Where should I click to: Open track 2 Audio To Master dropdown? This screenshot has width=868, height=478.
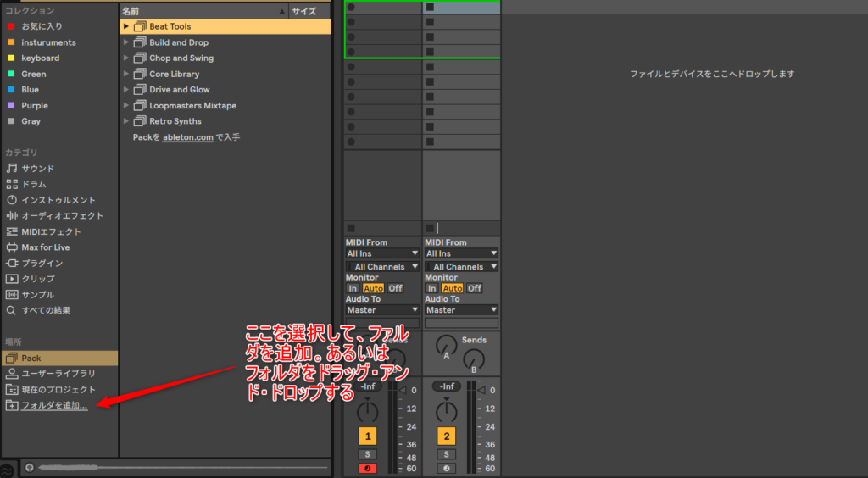tap(461, 310)
